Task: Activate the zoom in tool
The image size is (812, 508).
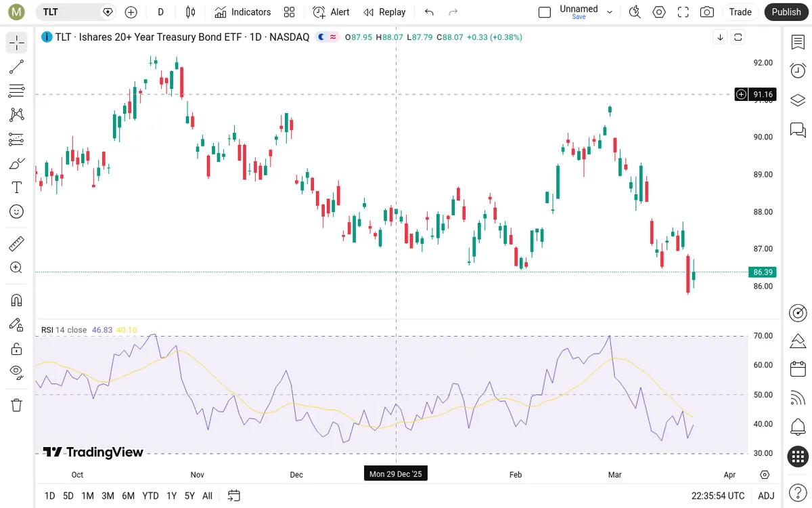Action: point(17,268)
